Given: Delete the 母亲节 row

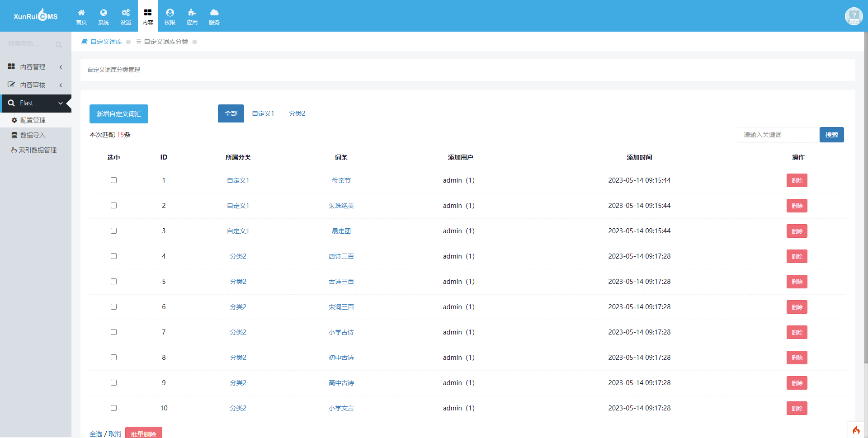Looking at the screenshot, I should [x=797, y=180].
